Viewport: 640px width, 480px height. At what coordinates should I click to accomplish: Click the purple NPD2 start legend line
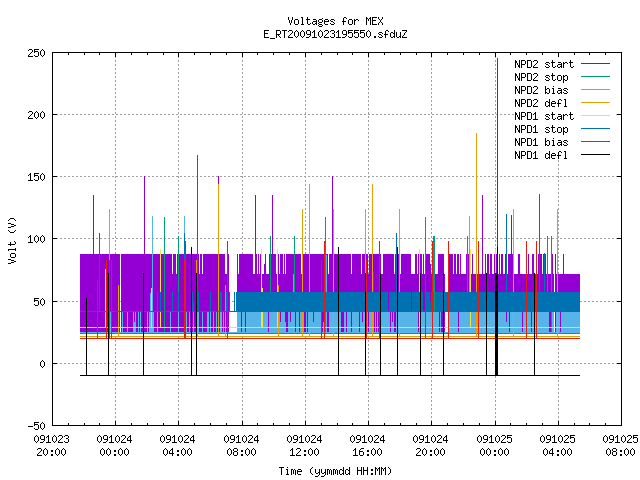pos(595,64)
